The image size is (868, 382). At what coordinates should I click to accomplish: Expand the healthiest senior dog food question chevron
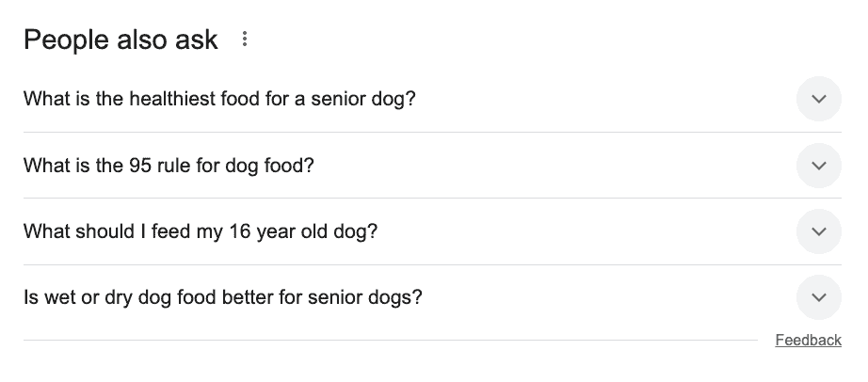coord(818,99)
